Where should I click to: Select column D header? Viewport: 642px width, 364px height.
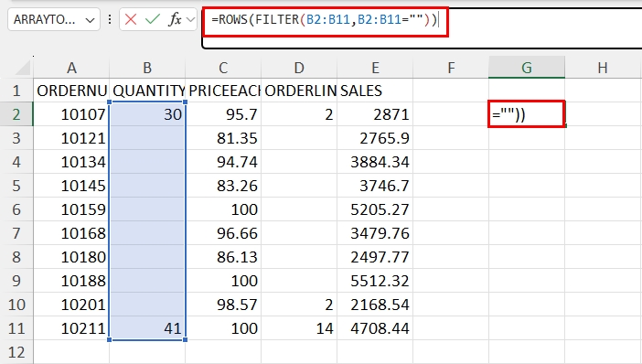pyautogui.click(x=299, y=68)
